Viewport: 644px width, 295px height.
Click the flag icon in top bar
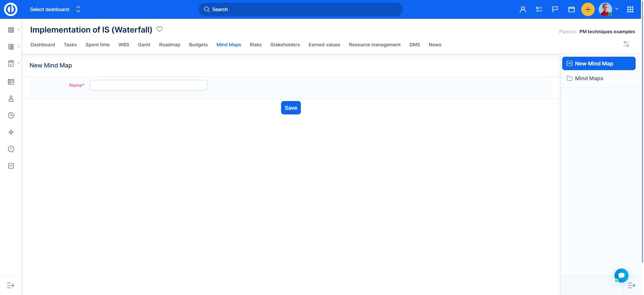coord(555,9)
